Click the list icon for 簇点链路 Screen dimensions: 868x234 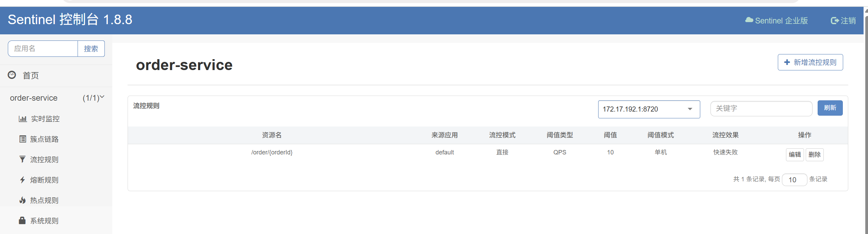coord(23,139)
